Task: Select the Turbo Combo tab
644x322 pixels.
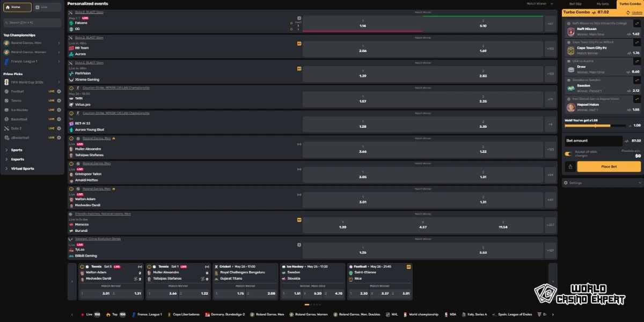Action: pos(630,4)
